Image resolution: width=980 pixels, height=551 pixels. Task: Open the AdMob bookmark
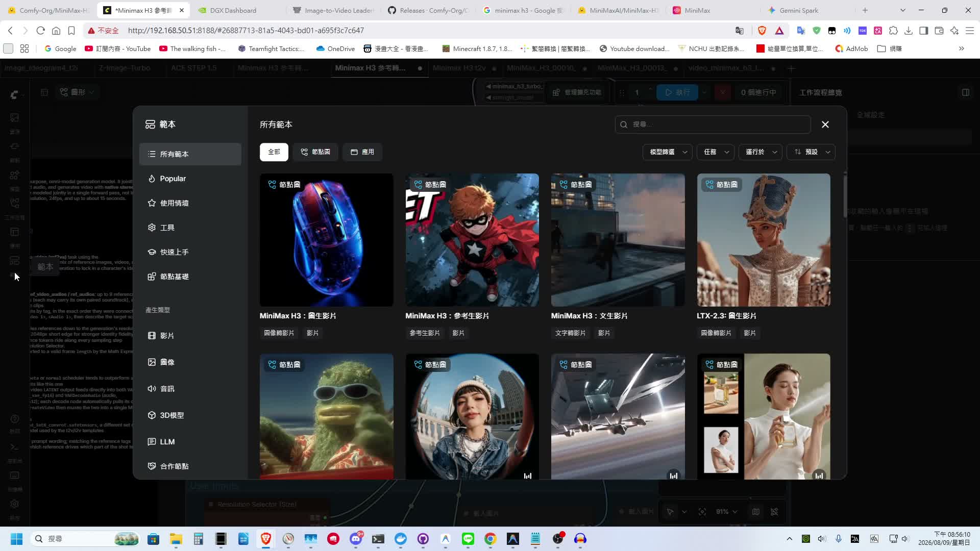click(x=851, y=49)
